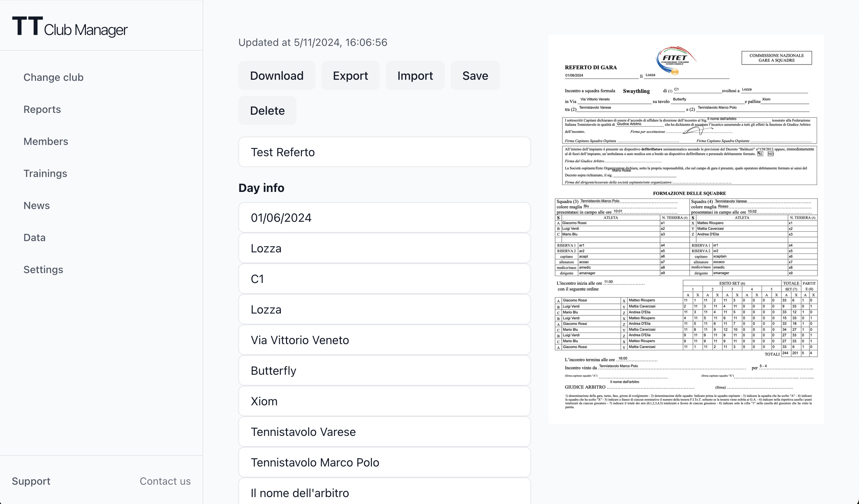The height and width of the screenshot is (504, 859).
Task: Navigate to Trainings in sidebar
Action: point(46,173)
